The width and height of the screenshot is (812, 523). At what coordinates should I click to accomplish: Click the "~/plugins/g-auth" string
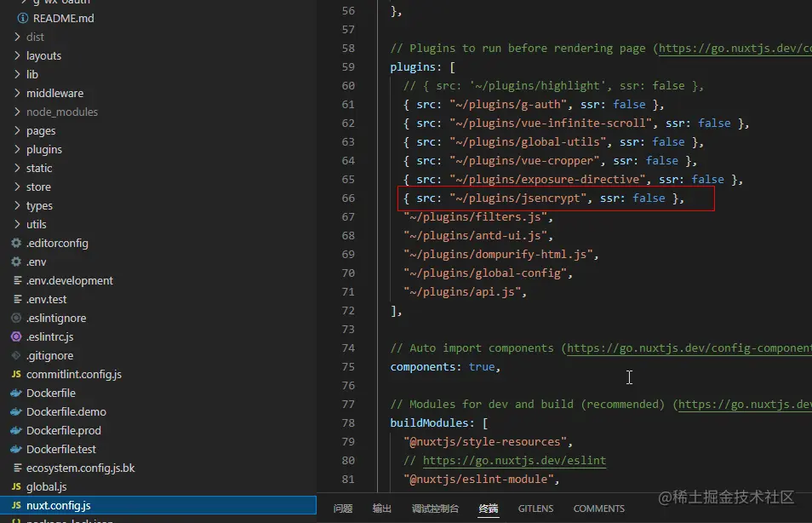pyautogui.click(x=508, y=104)
